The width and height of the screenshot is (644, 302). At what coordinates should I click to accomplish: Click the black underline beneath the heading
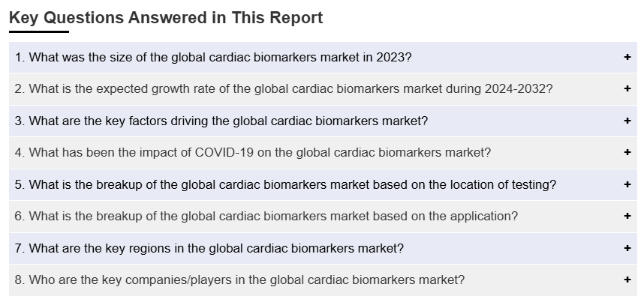click(39, 31)
